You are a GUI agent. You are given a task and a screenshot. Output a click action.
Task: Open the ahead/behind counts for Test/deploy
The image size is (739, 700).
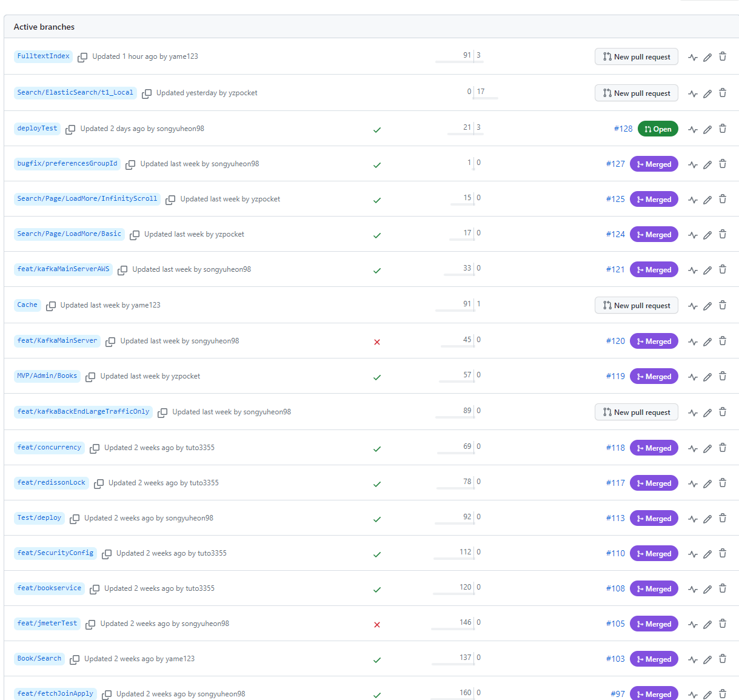tap(459, 519)
